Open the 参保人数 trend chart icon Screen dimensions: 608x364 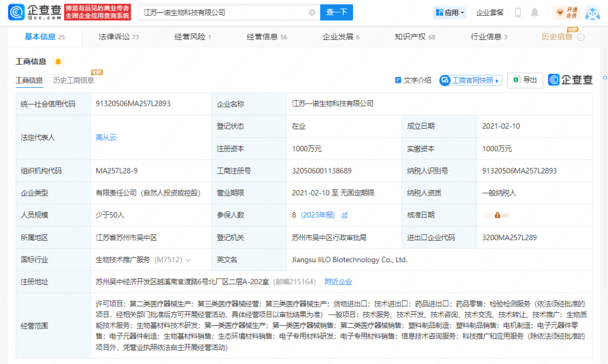tap(345, 215)
